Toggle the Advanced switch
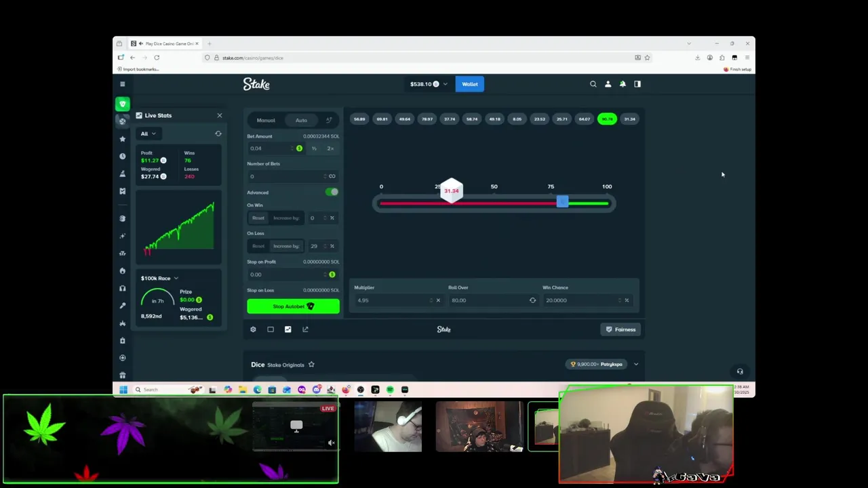This screenshot has height=488, width=868. pyautogui.click(x=332, y=192)
